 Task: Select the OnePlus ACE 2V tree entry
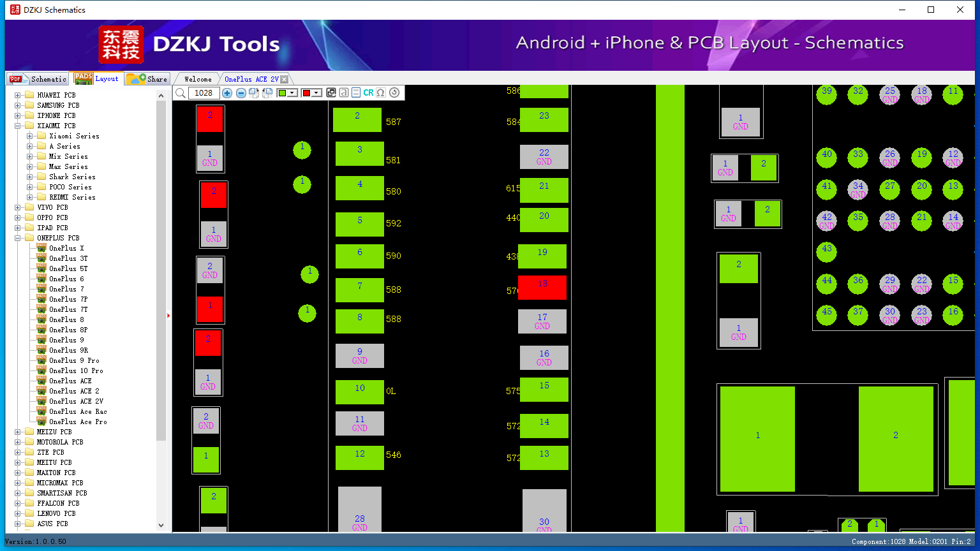tap(76, 401)
